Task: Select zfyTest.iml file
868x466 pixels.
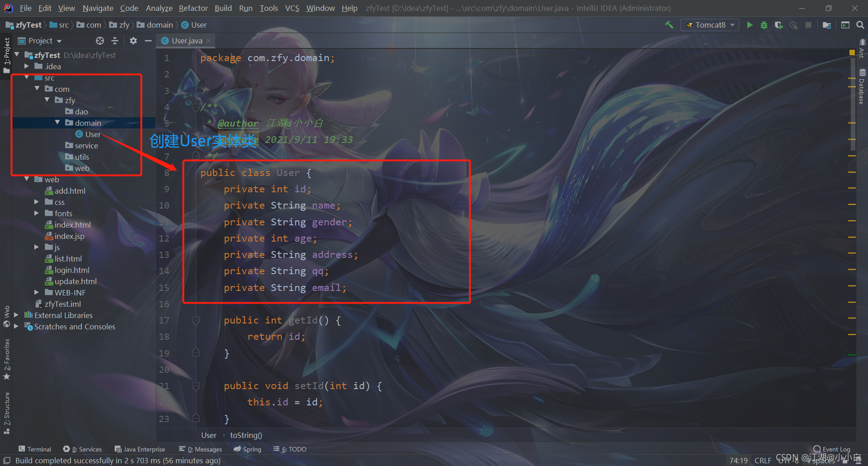Action: tap(58, 304)
